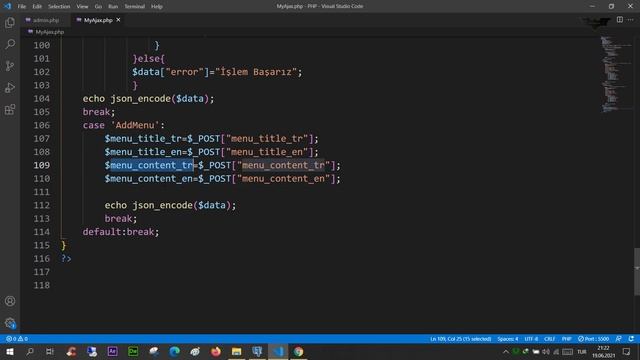Open the Manage gear icon

[x=10, y=323]
